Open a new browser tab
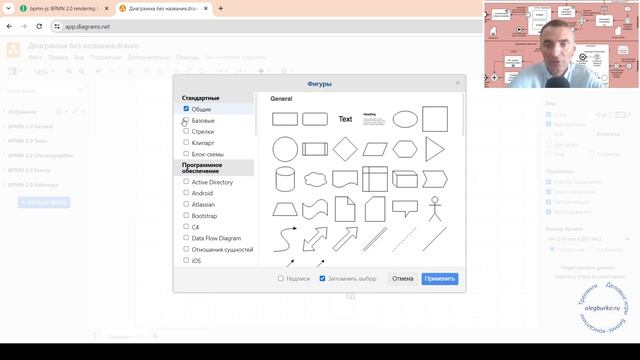 [x=220, y=9]
